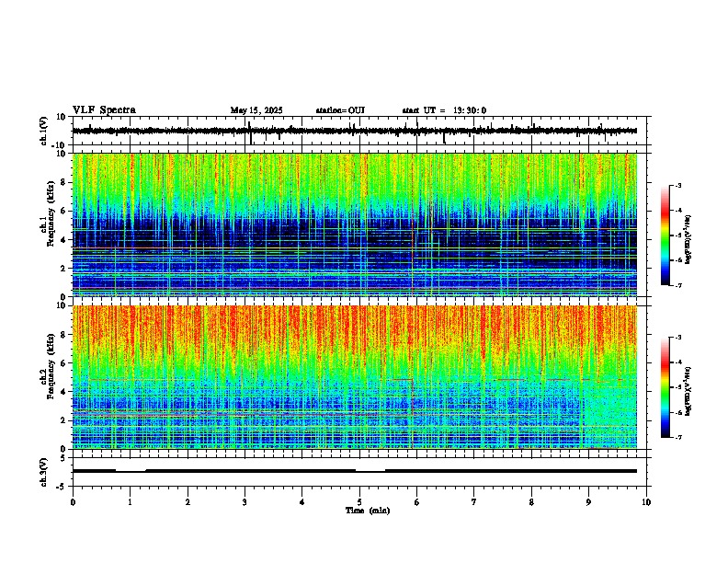Click the ch.1 color bar log(PSD) units label

click(x=688, y=240)
